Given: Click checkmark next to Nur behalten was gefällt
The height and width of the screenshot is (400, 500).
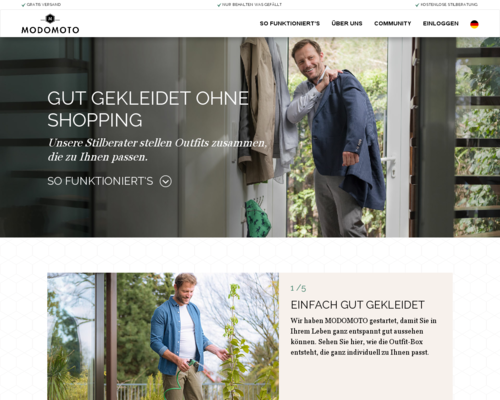Looking at the screenshot, I should [219, 5].
